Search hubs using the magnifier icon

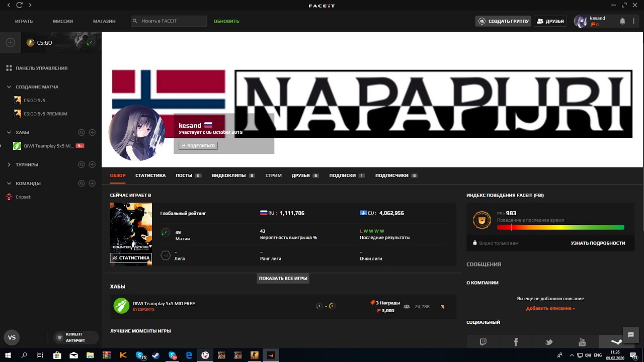82,132
